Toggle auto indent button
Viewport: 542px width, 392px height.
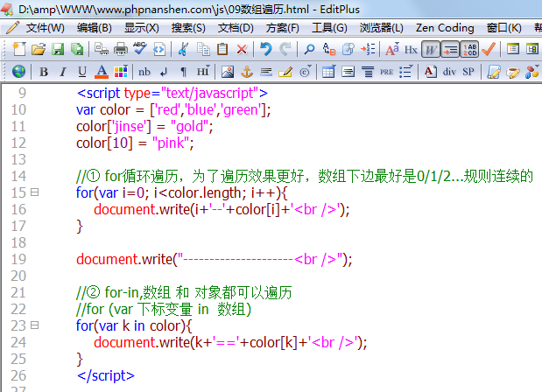[x=450, y=50]
